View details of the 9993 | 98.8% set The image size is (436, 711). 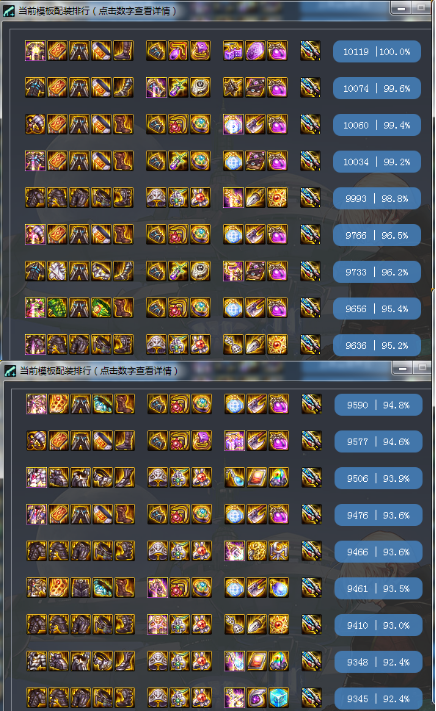pyautogui.click(x=377, y=198)
